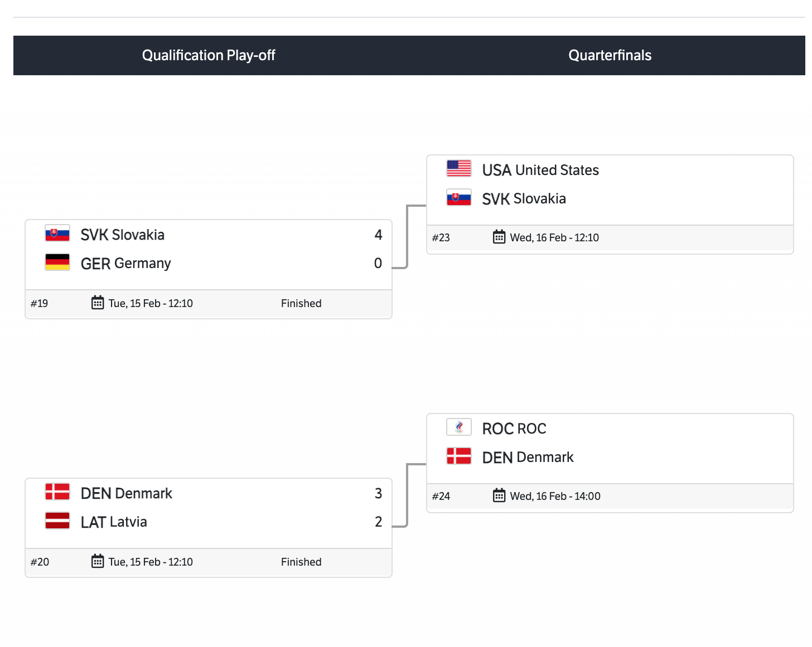Image resolution: width=812 pixels, height=647 pixels.
Task: Select the Quarterfinals column header
Action: (610, 55)
